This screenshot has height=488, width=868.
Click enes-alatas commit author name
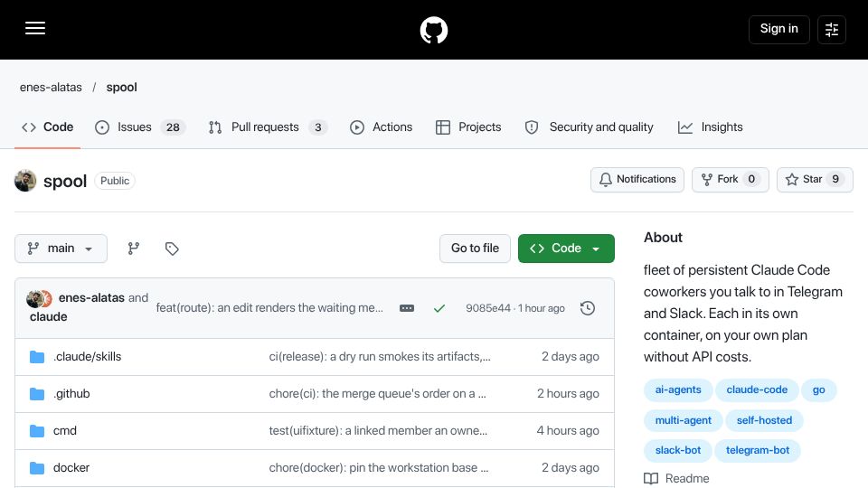91,297
